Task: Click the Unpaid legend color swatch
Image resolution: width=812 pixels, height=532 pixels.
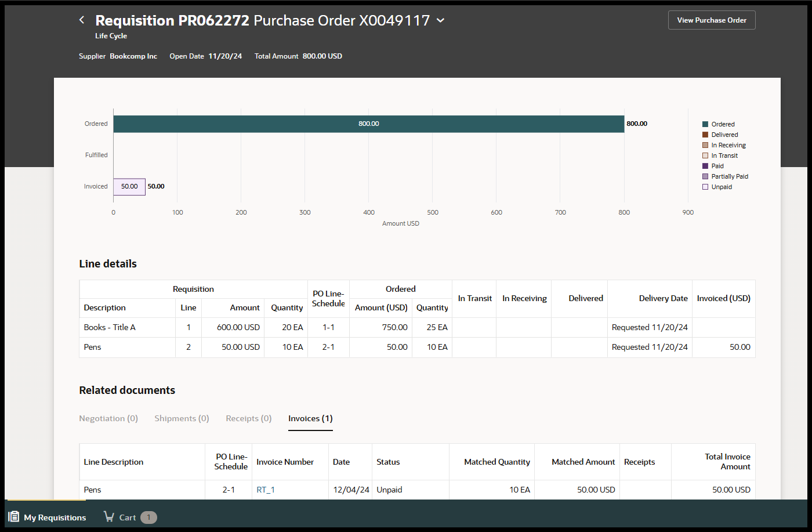Action: tap(705, 187)
